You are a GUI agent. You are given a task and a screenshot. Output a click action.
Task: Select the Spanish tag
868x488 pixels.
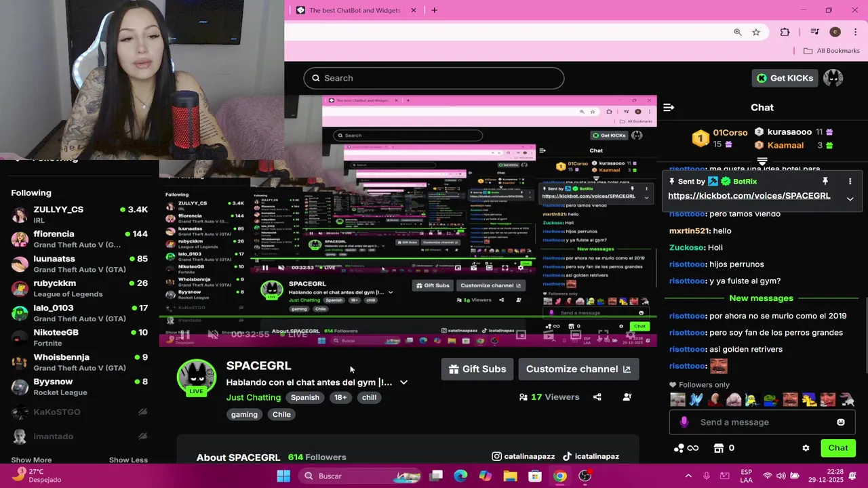pyautogui.click(x=305, y=398)
